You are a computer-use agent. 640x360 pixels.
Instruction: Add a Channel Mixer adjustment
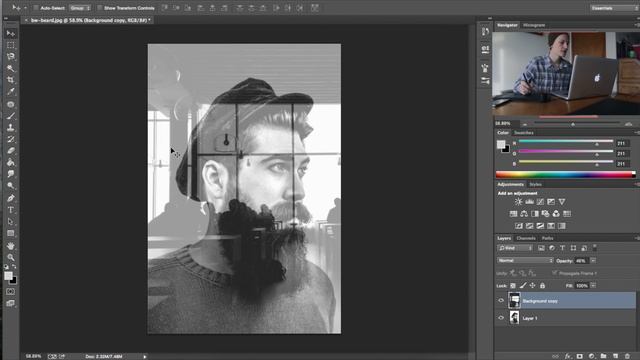coord(556,213)
